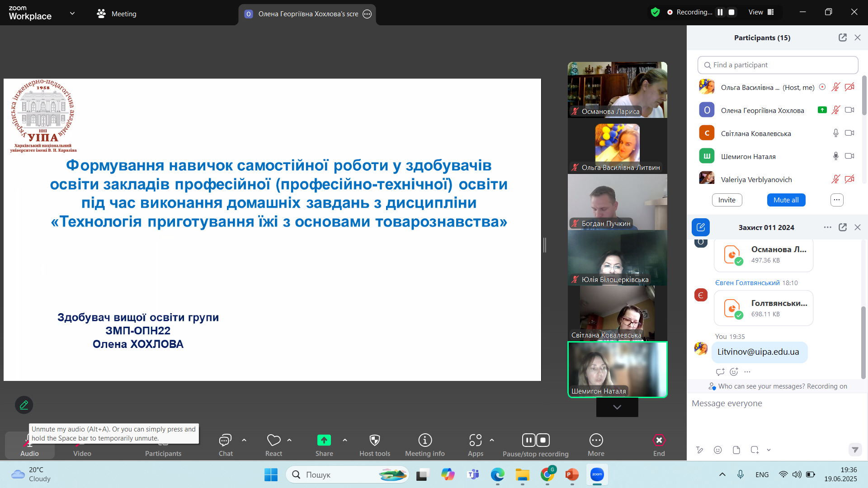Start a new chat compose icon
Image resolution: width=868 pixels, height=488 pixels.
pyautogui.click(x=701, y=227)
